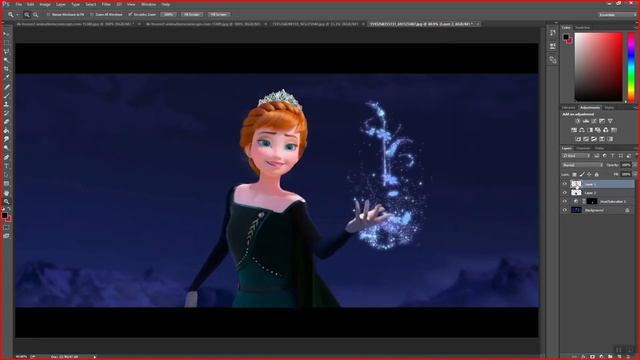Pick a color in the red color field
The image size is (640, 360).
[x=598, y=67]
